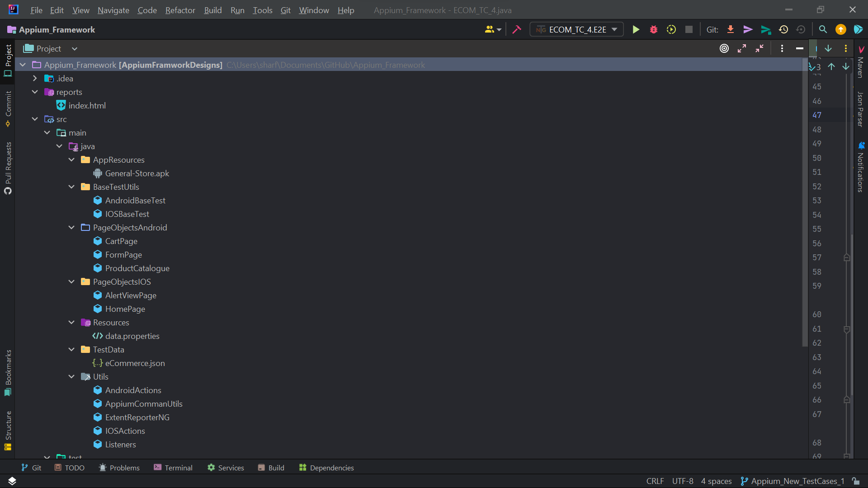Select the eCommerce.json file
868x488 pixels.
[134, 363]
